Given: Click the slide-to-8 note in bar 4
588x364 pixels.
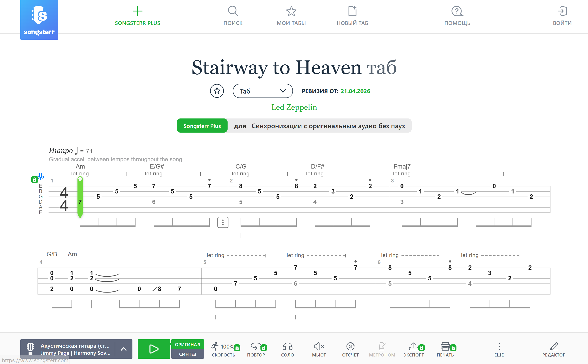Looking at the screenshot, I should [x=159, y=289].
